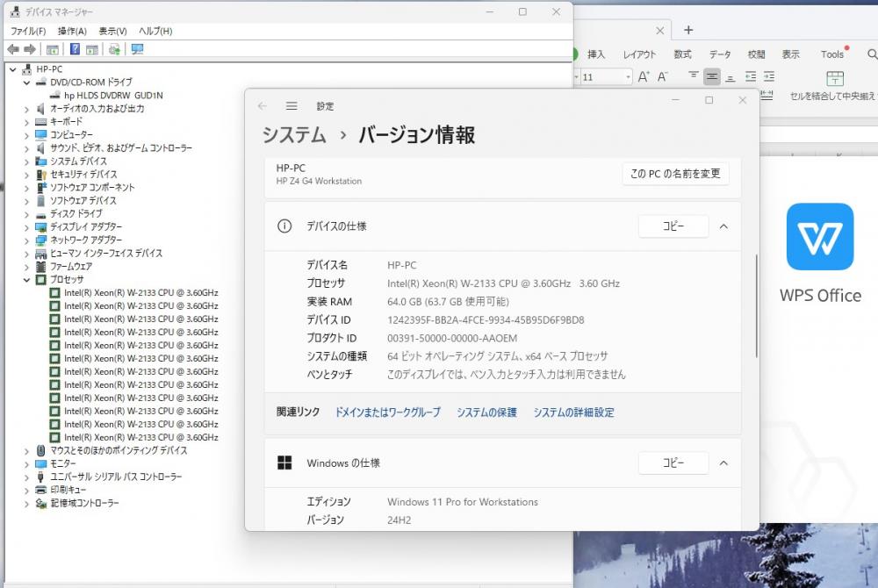The height and width of the screenshot is (588, 878).
Task: Open the レイアウト tab in WPS
Action: pos(639,54)
